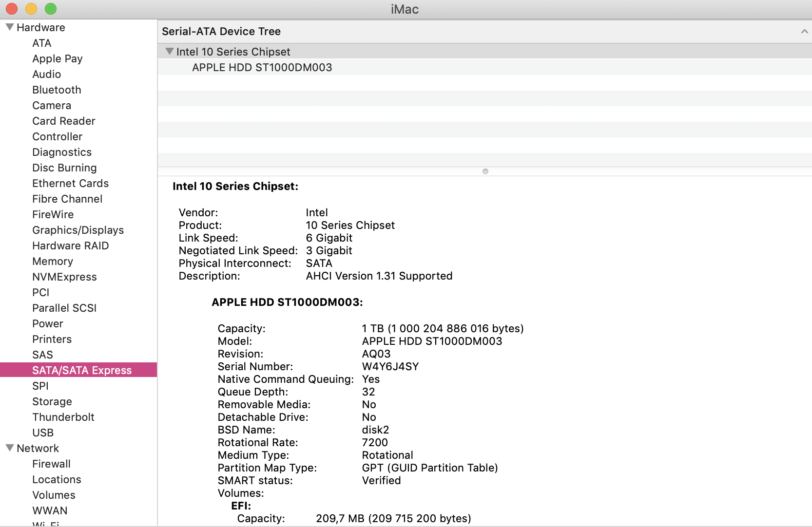This screenshot has height=527, width=812.
Task: Select the highlighted SATA/SATA Express item
Action: (78, 370)
